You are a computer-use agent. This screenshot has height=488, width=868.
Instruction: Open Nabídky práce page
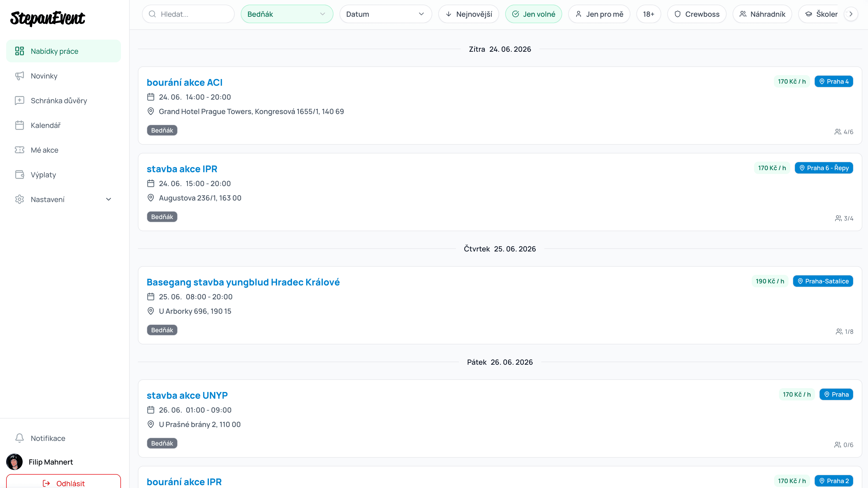click(63, 51)
